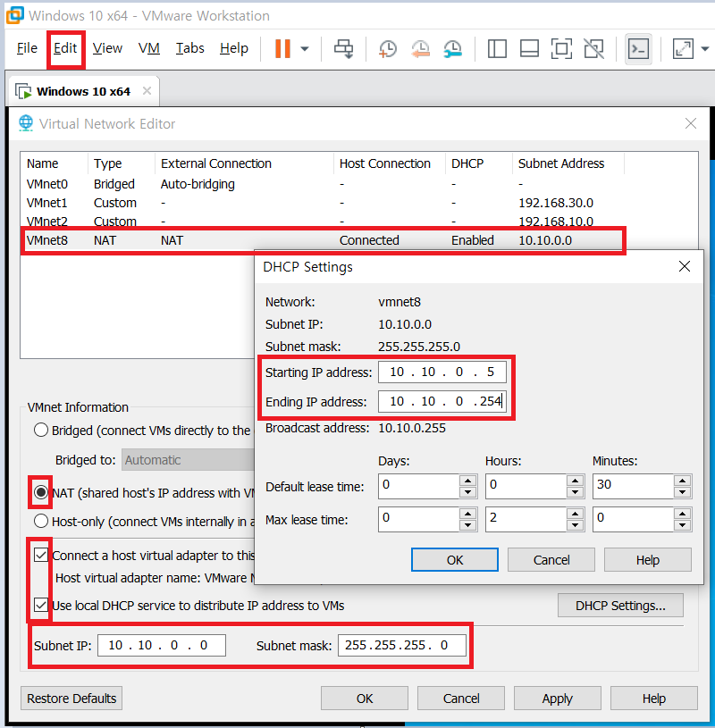Image resolution: width=715 pixels, height=728 pixels.
Task: Click Help in Virtual Network Editor
Action: (x=653, y=698)
